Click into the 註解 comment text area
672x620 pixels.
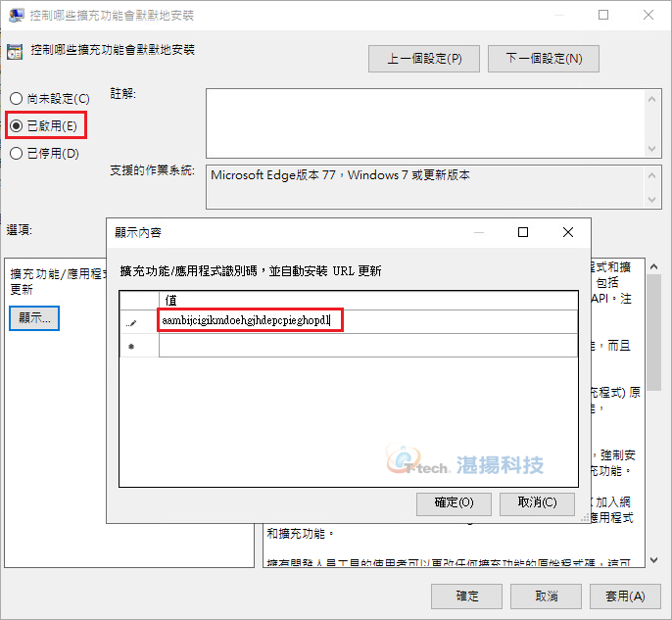coord(425,123)
